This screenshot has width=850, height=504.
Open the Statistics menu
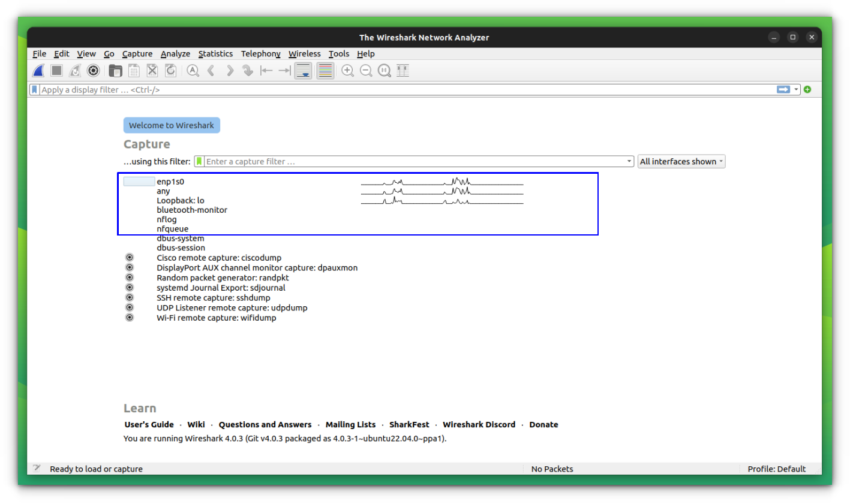(215, 53)
